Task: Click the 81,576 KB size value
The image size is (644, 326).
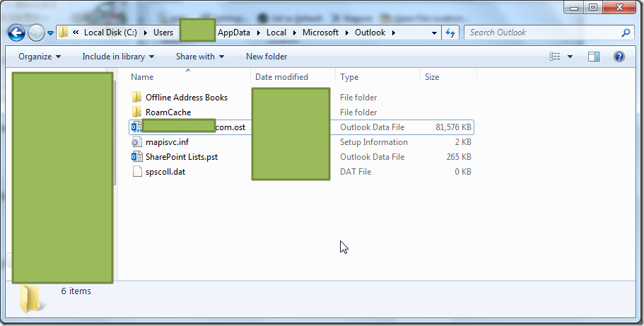Action: tap(453, 127)
